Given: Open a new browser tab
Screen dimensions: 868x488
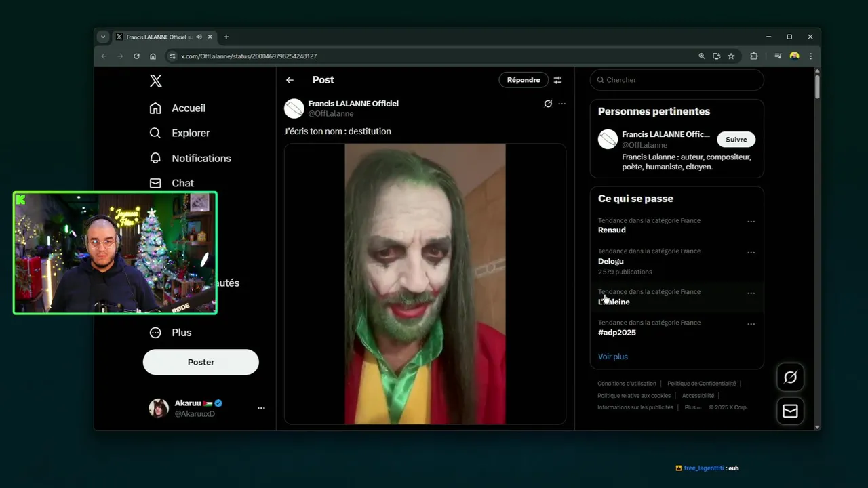Looking at the screenshot, I should point(226,37).
